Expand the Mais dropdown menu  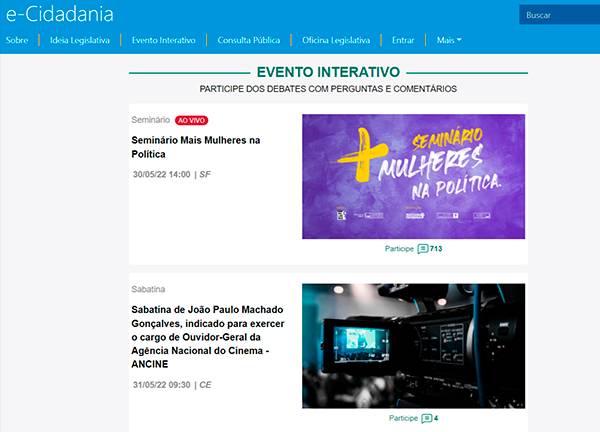point(449,40)
